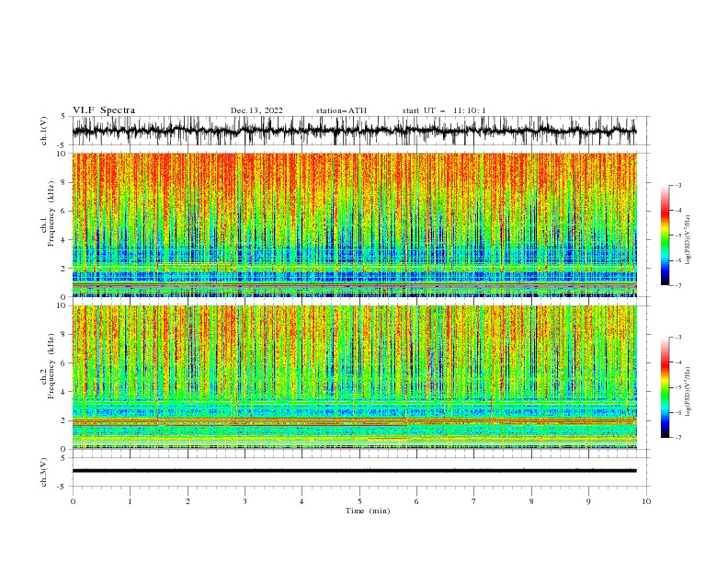
Task: Click the "station=ATH" header label
Action: [x=341, y=110]
